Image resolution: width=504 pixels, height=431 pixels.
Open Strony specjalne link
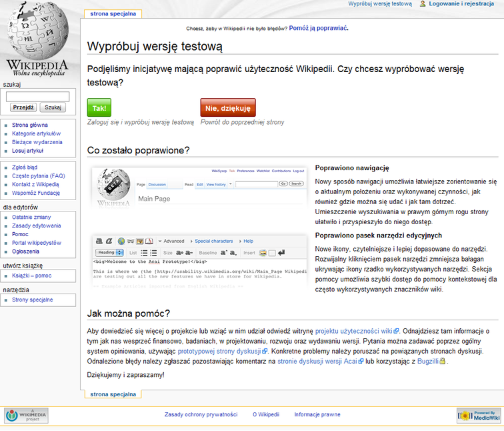coord(33,300)
